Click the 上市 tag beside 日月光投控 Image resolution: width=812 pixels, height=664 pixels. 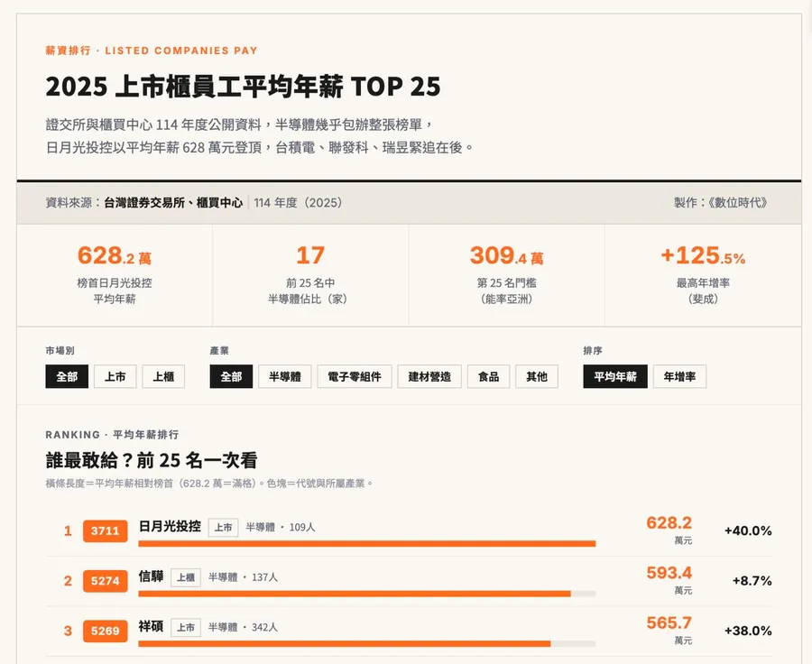223,527
